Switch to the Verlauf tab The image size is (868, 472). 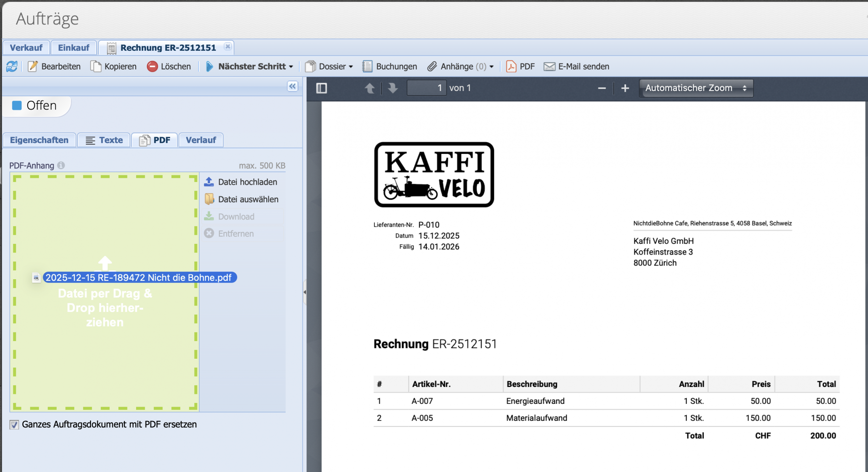[x=201, y=140]
